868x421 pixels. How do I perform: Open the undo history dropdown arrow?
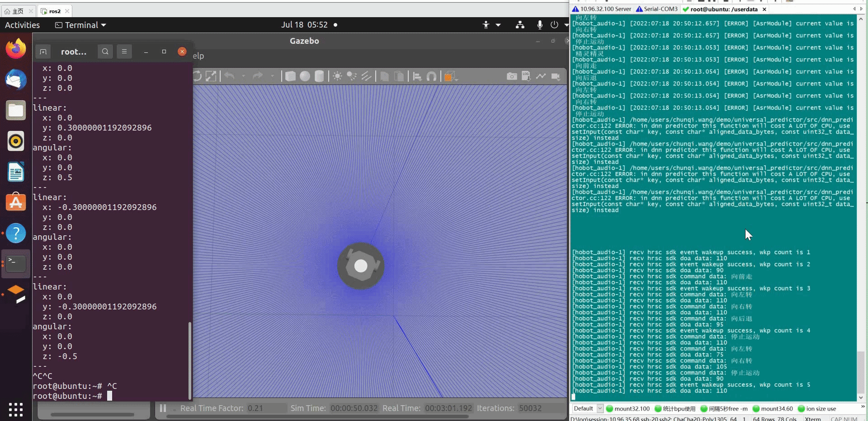point(243,76)
